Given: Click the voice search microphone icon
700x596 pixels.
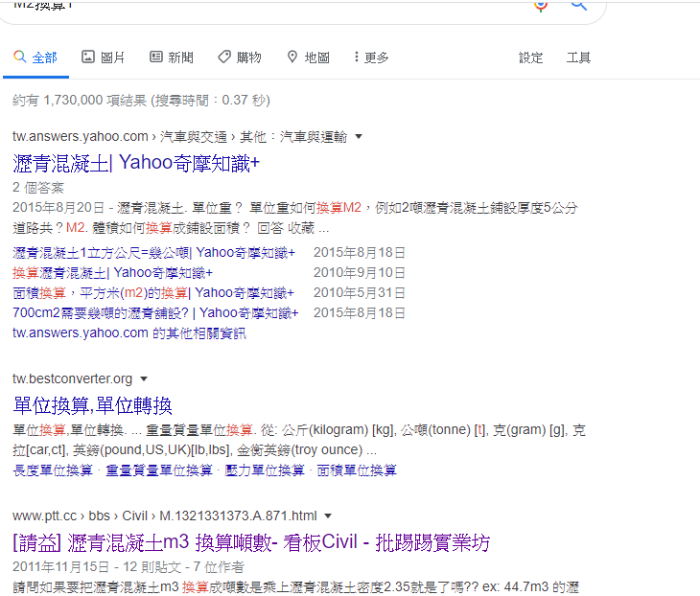Looking at the screenshot, I should (x=541, y=6).
